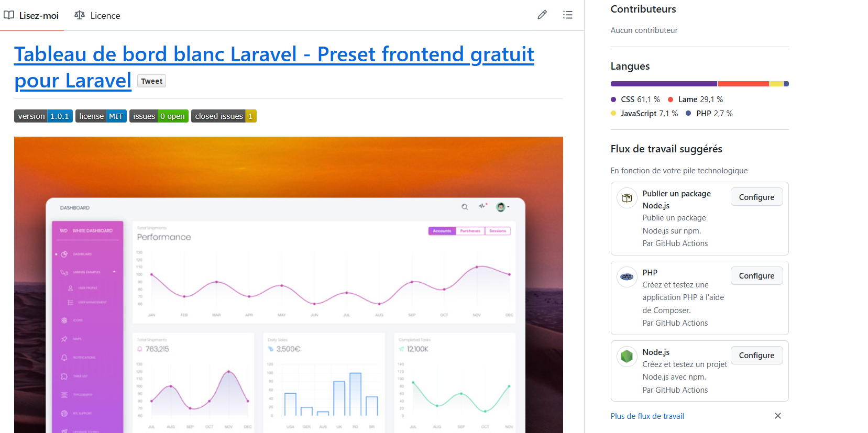
Task: Click the Lame 29,1 % language entry
Action: click(x=696, y=99)
